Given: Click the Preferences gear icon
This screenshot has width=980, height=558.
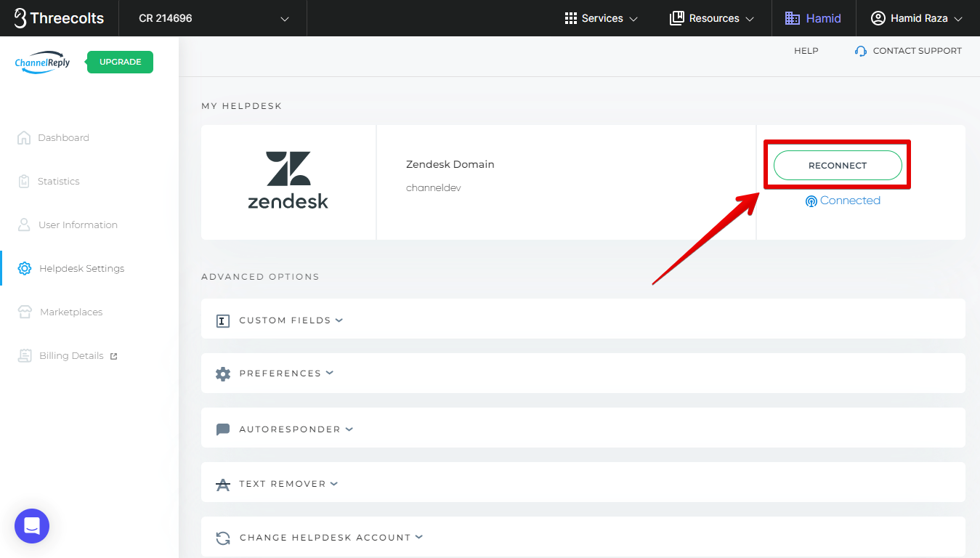Looking at the screenshot, I should click(x=223, y=374).
